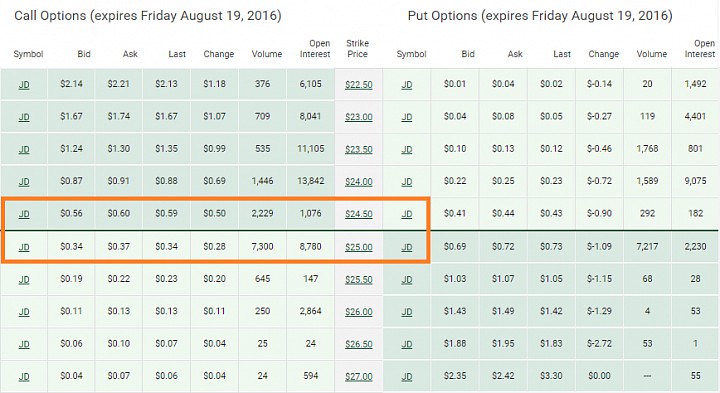The height and width of the screenshot is (393, 720).
Task: Select the $24.00 strike price link
Action: (359, 182)
